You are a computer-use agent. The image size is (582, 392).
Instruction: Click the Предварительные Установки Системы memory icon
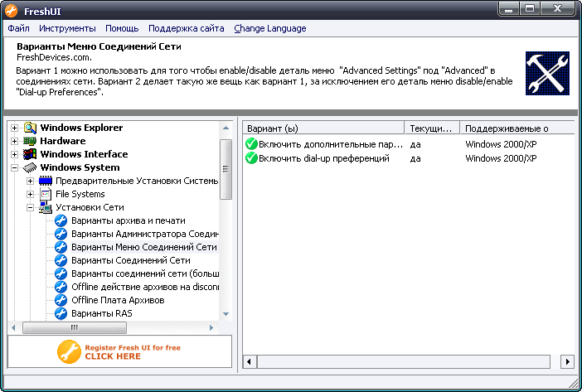point(46,181)
